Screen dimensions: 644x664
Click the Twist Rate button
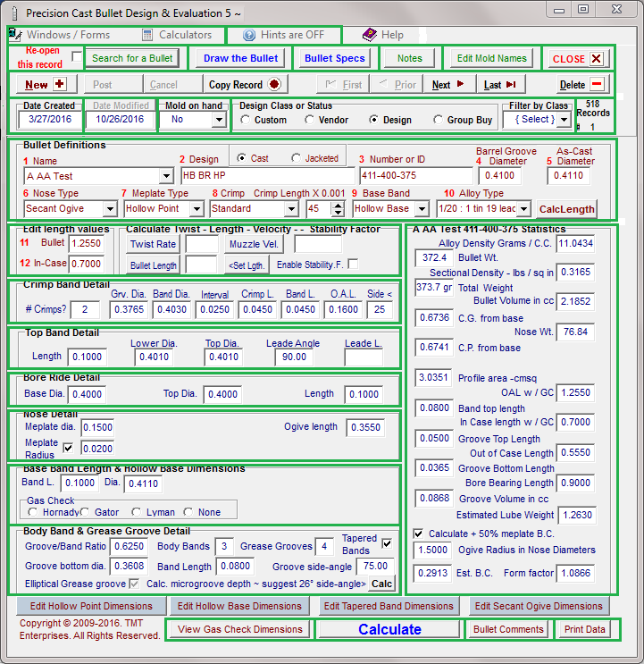coord(153,244)
